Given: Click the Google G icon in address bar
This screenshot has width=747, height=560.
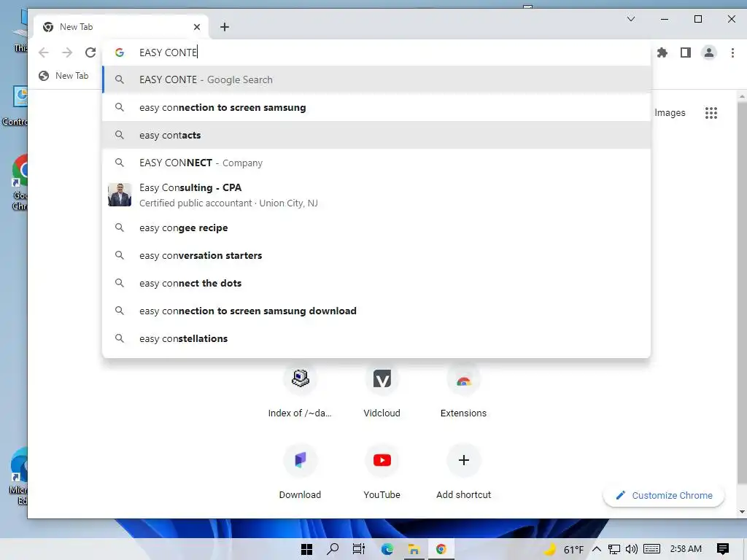Looking at the screenshot, I should pyautogui.click(x=120, y=52).
